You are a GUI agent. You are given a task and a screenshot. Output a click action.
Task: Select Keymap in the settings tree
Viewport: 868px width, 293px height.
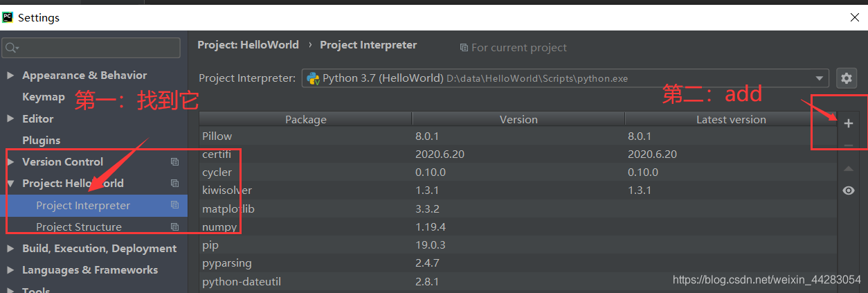44,97
